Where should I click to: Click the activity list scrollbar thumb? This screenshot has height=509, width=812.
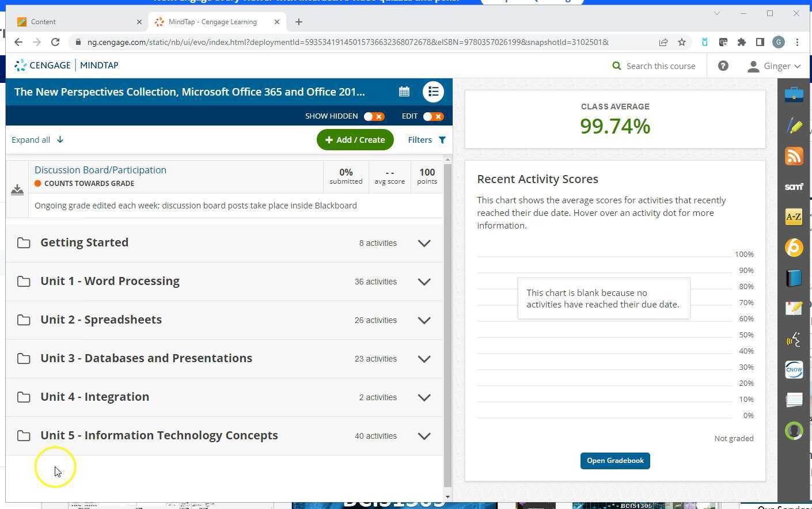point(447,325)
